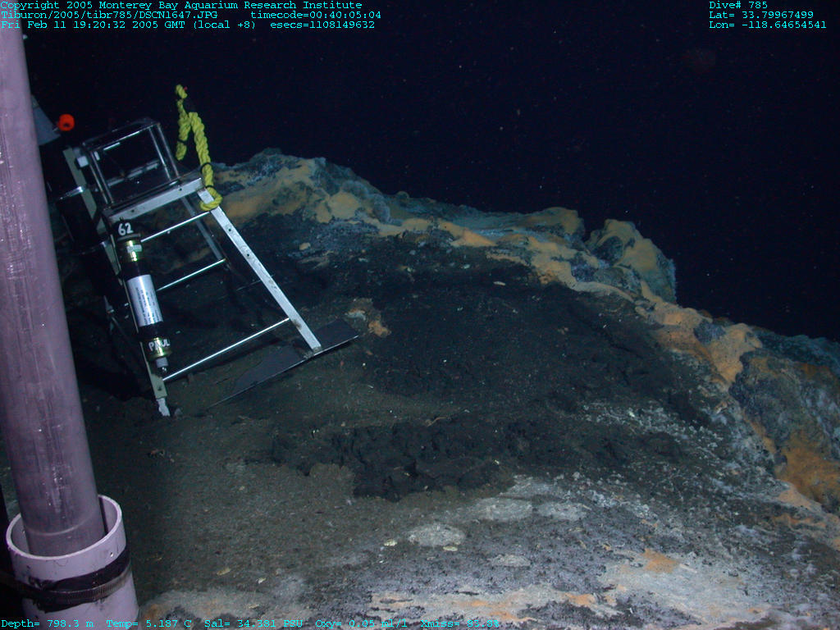Click the 'Sal= 34.381 PSU' readout

[x=253, y=623]
